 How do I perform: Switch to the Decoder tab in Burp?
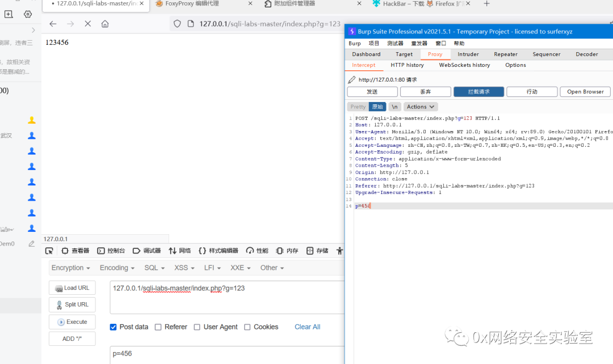(x=586, y=54)
